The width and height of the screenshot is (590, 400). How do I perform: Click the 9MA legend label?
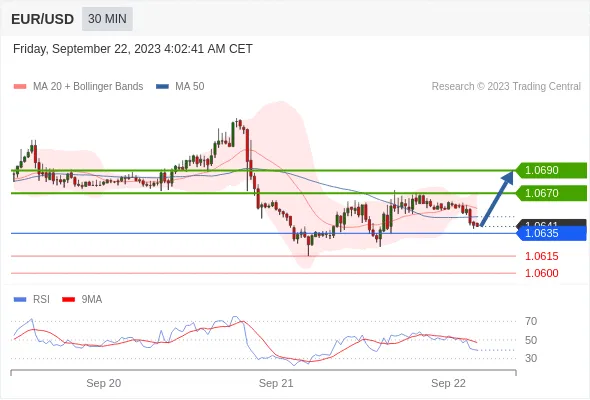point(92,300)
